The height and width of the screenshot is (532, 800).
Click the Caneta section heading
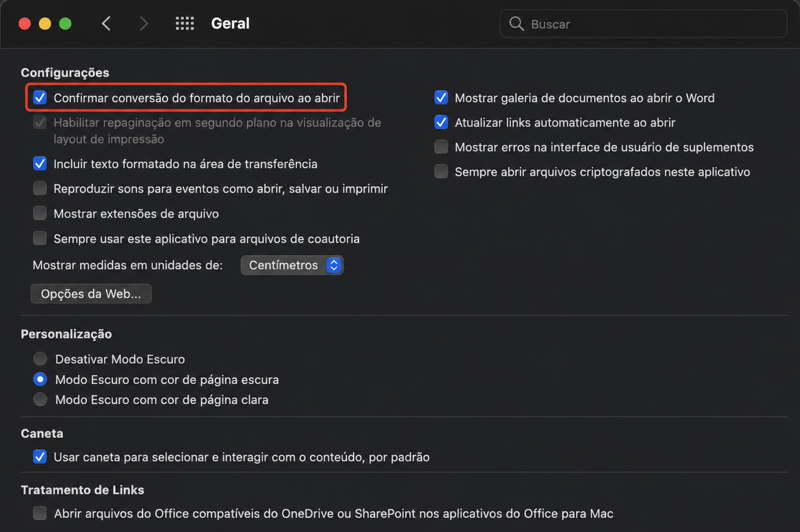(42, 433)
